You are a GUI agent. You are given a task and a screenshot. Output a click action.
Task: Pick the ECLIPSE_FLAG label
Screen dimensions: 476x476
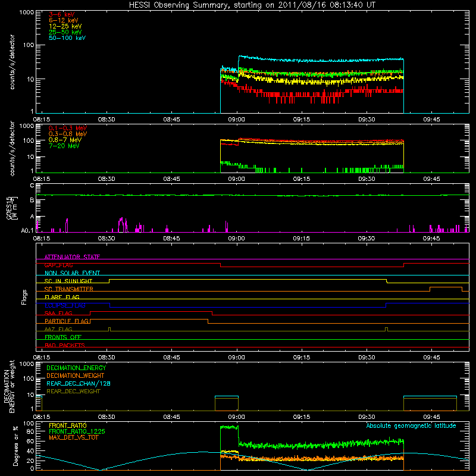point(65,305)
